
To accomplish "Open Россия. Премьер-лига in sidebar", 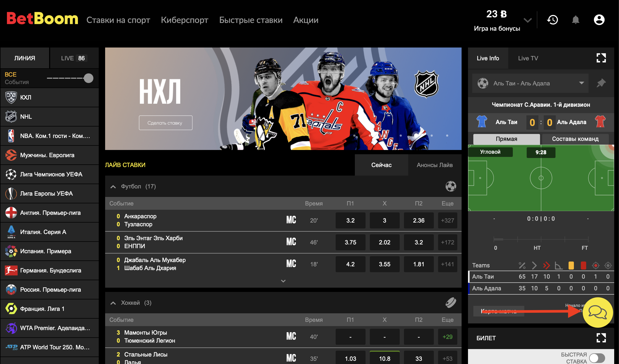I will [50, 290].
